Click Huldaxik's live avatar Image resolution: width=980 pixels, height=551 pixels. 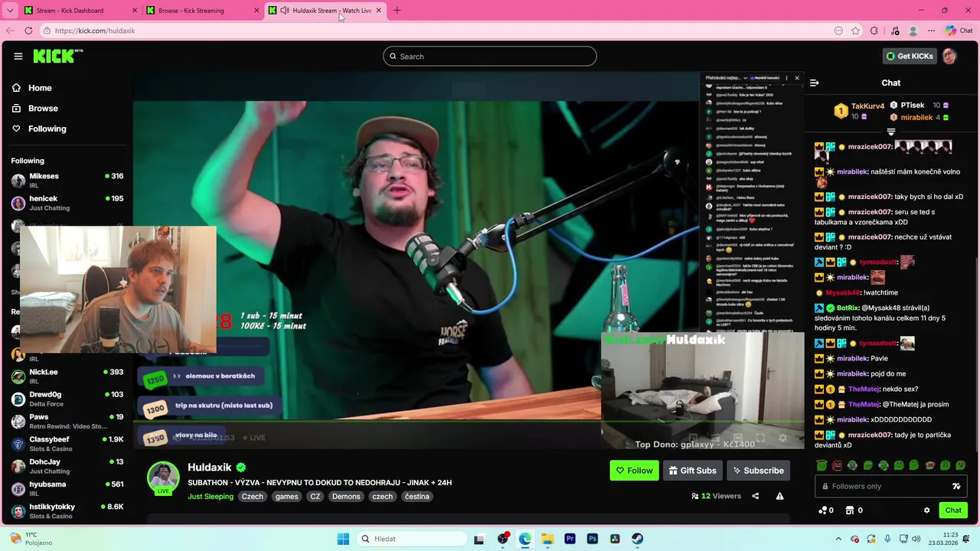(x=163, y=478)
